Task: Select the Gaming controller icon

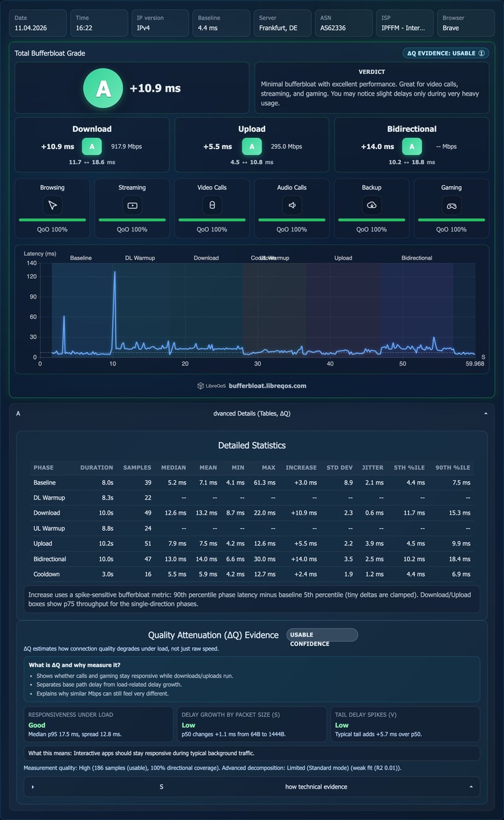Action: pos(451,205)
